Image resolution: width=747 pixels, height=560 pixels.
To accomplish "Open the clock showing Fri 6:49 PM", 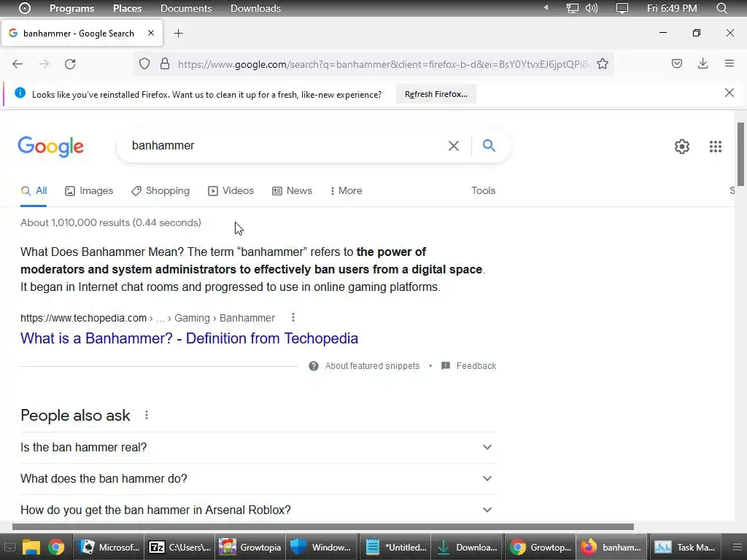I will [672, 8].
